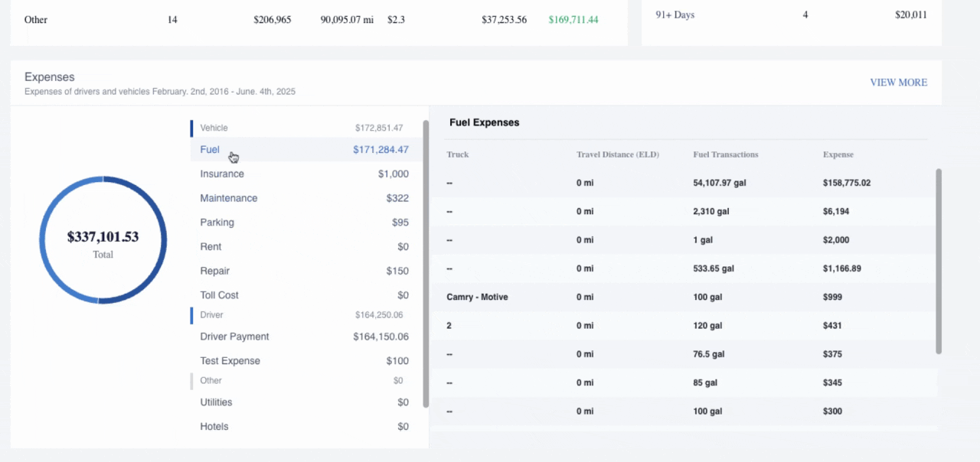
Task: Click the Driver group header
Action: coord(211,315)
